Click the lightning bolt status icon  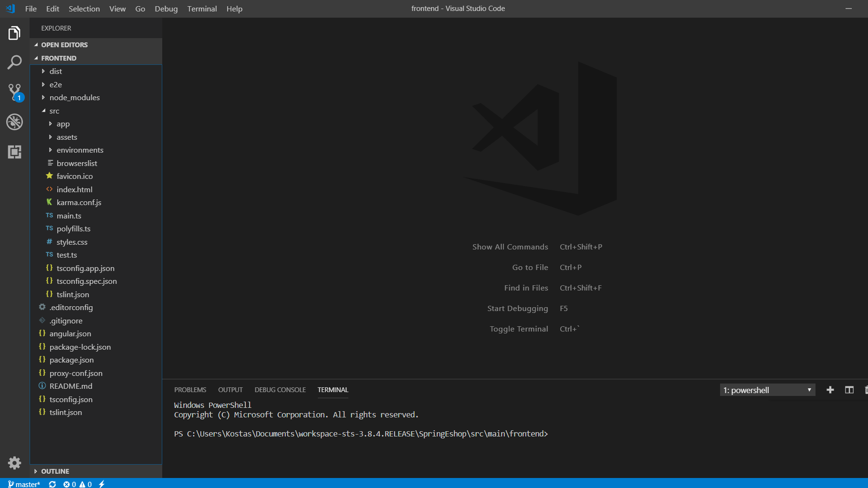tap(102, 484)
